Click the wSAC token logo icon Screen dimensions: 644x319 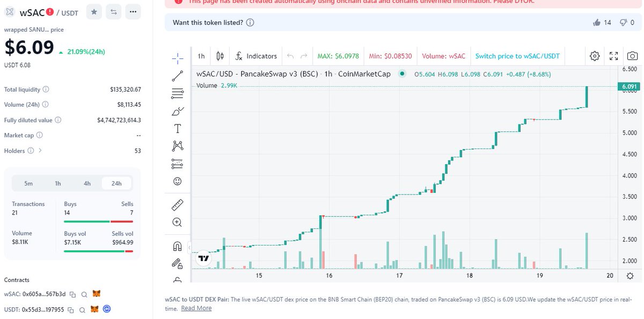[x=9, y=12]
